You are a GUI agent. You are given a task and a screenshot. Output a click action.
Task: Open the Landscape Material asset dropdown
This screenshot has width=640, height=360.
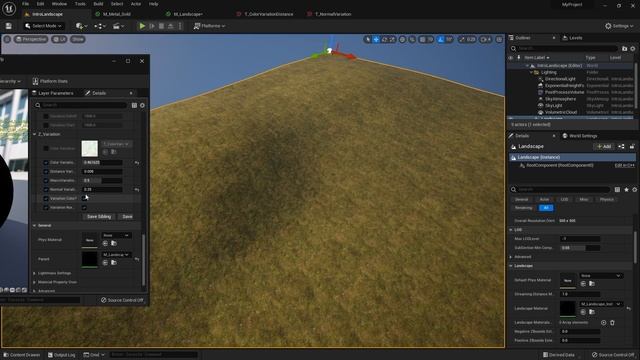(x=601, y=304)
